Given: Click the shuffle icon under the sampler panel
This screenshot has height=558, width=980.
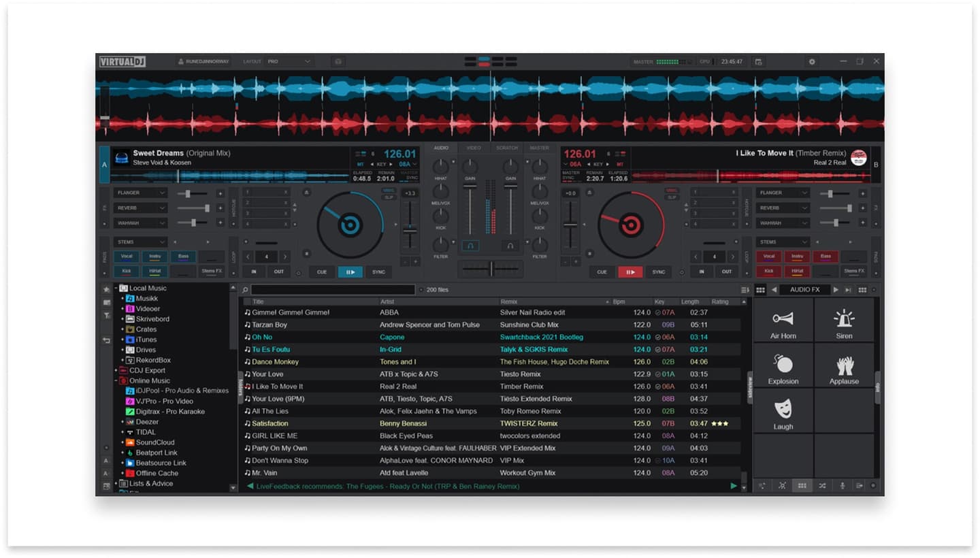Looking at the screenshot, I should [822, 485].
